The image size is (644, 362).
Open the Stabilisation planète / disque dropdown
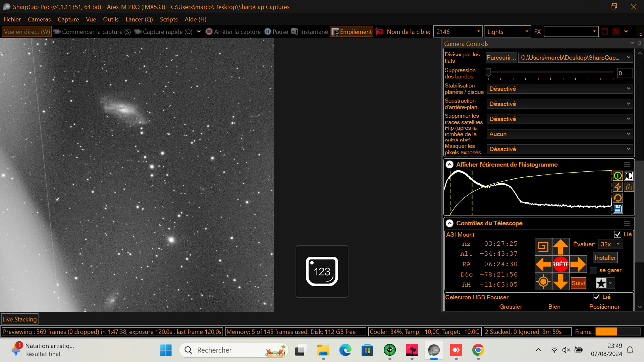pyautogui.click(x=559, y=89)
